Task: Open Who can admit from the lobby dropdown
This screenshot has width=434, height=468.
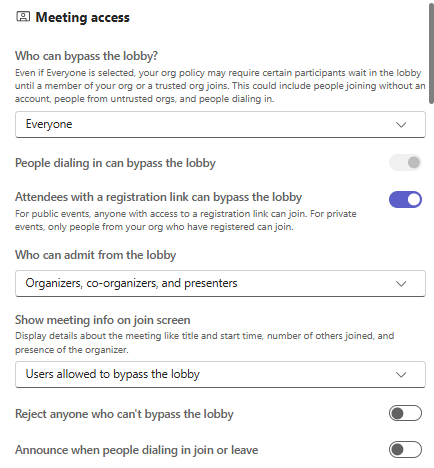Action: 220,283
